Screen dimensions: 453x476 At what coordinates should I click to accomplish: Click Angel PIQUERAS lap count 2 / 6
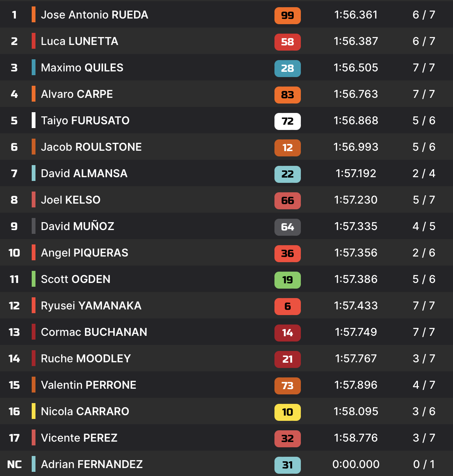[x=424, y=253]
